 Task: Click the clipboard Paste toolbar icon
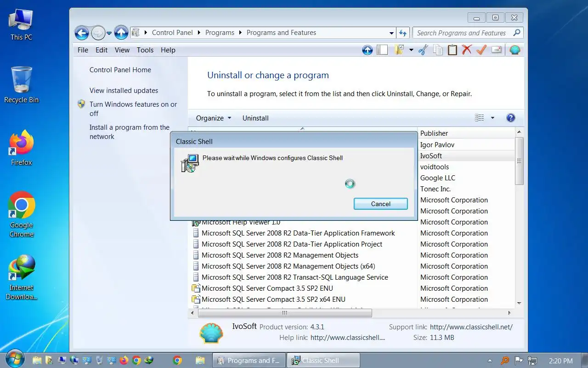point(452,50)
